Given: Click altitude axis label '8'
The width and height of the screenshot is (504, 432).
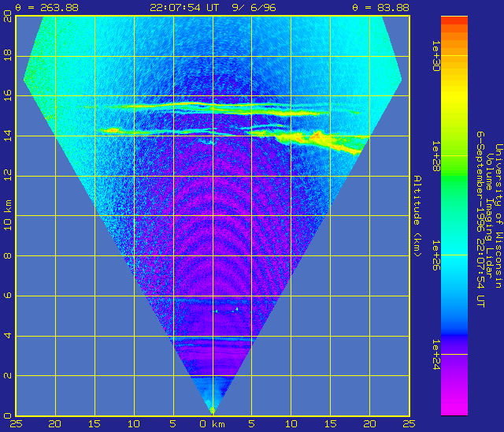Looking at the screenshot, I should point(8,255).
